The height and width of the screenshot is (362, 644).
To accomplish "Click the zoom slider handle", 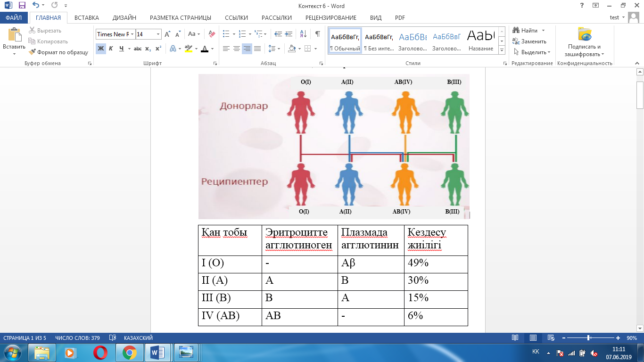I will pos(589,338).
